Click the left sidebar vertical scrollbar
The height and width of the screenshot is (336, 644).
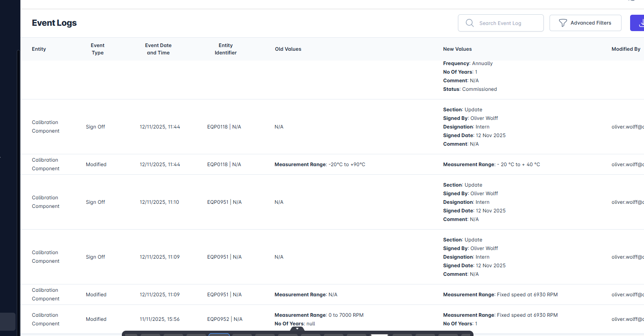click(18, 184)
